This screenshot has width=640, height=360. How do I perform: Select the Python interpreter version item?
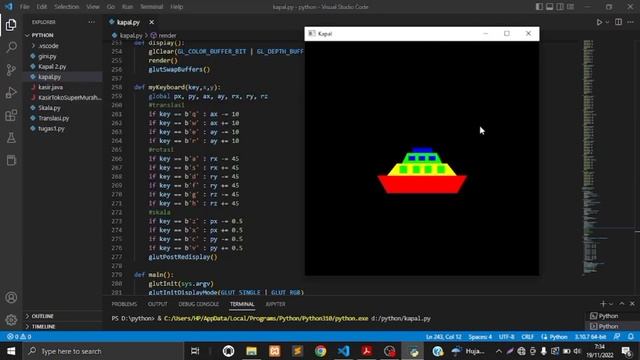590,337
